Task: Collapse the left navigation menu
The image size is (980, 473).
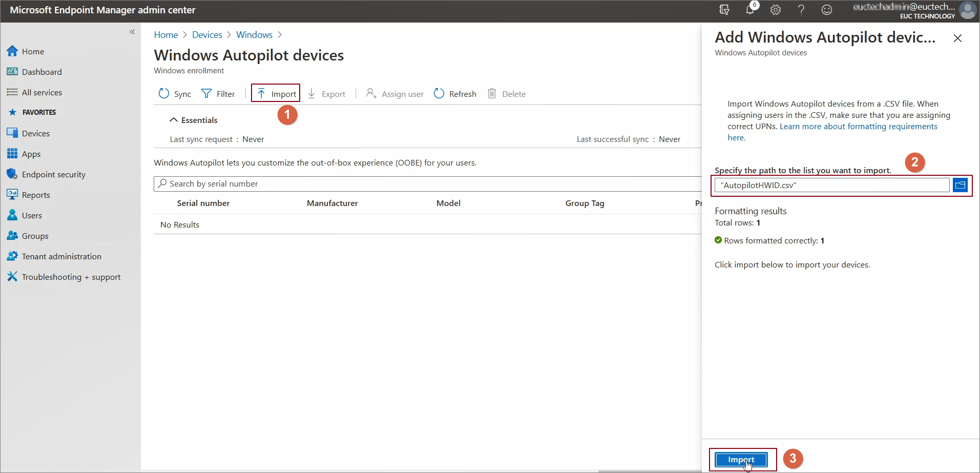Action: [132, 32]
